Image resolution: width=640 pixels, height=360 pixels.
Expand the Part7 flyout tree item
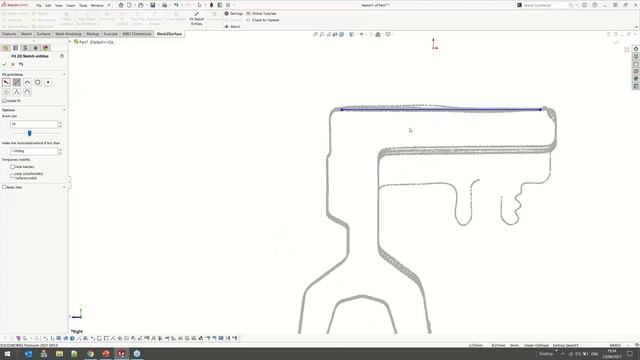point(70,42)
